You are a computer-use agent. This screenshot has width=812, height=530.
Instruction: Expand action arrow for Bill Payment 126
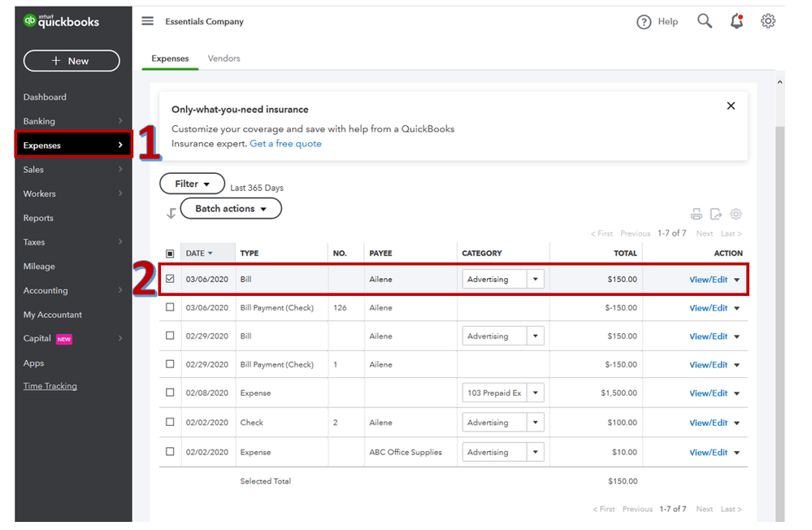click(737, 308)
